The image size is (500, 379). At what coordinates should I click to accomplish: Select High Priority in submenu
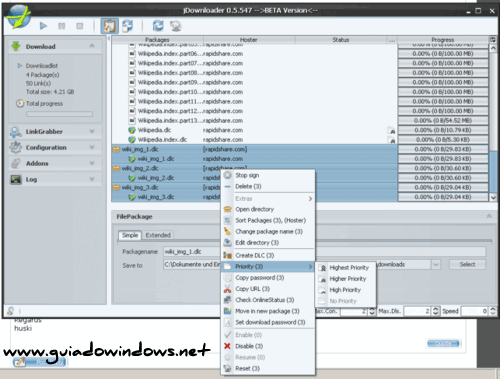point(345,290)
